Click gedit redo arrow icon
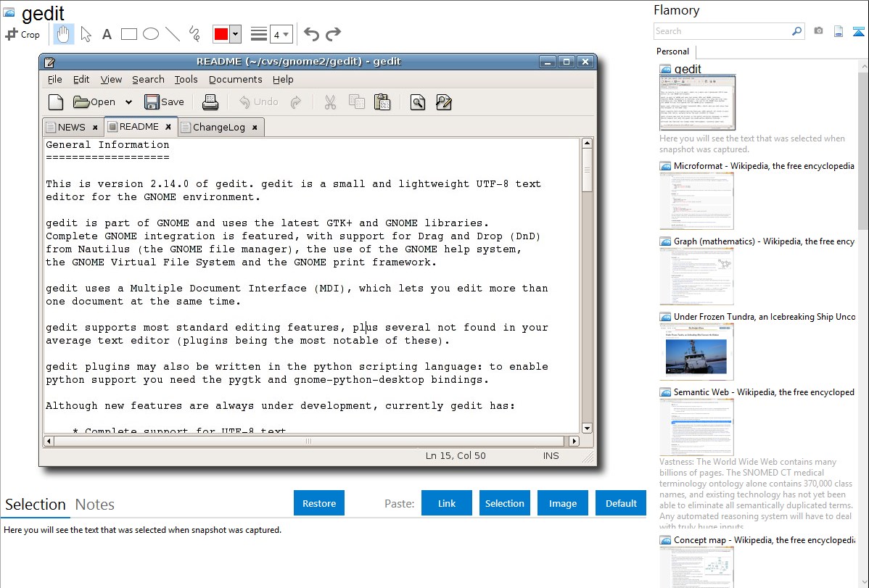Viewport: 869px width, 588px height. (x=296, y=102)
